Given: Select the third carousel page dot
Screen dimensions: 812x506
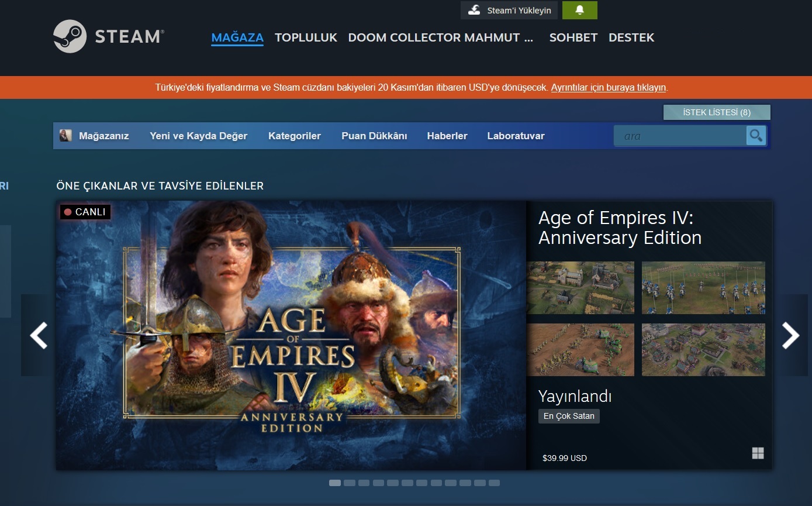Looking at the screenshot, I should (x=364, y=483).
